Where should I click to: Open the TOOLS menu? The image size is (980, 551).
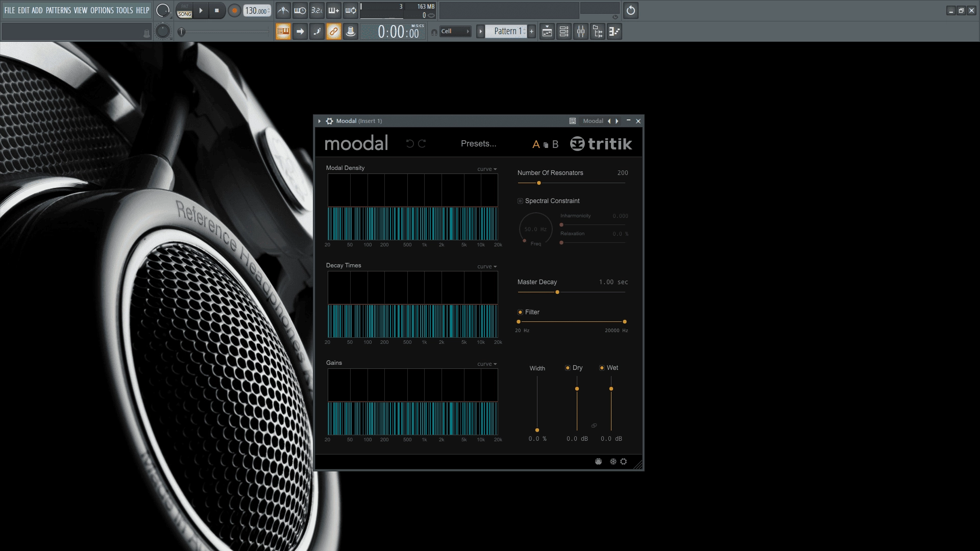click(125, 10)
